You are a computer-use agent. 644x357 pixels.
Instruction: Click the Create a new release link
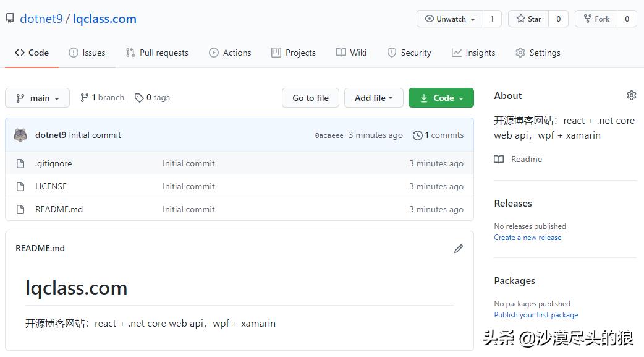[527, 238]
